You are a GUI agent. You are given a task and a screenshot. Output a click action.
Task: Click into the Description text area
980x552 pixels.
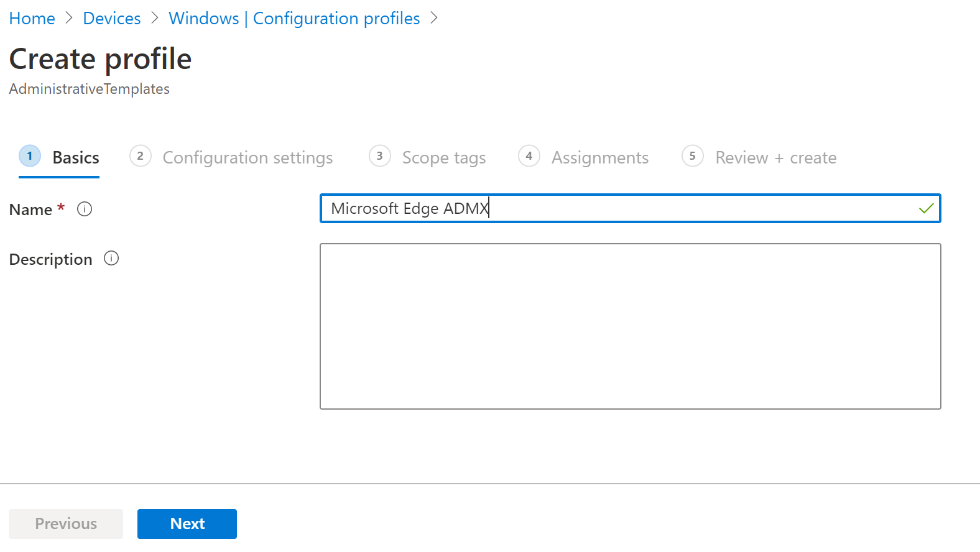tap(630, 326)
